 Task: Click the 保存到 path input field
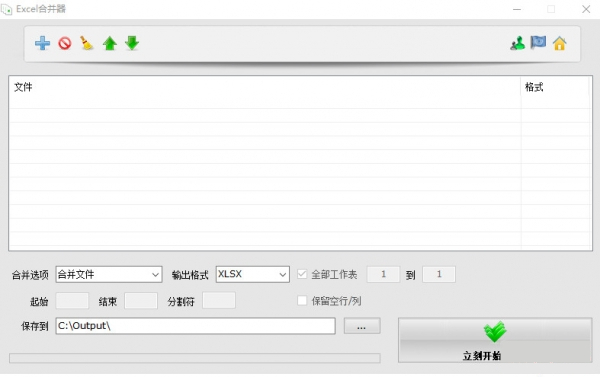[196, 326]
